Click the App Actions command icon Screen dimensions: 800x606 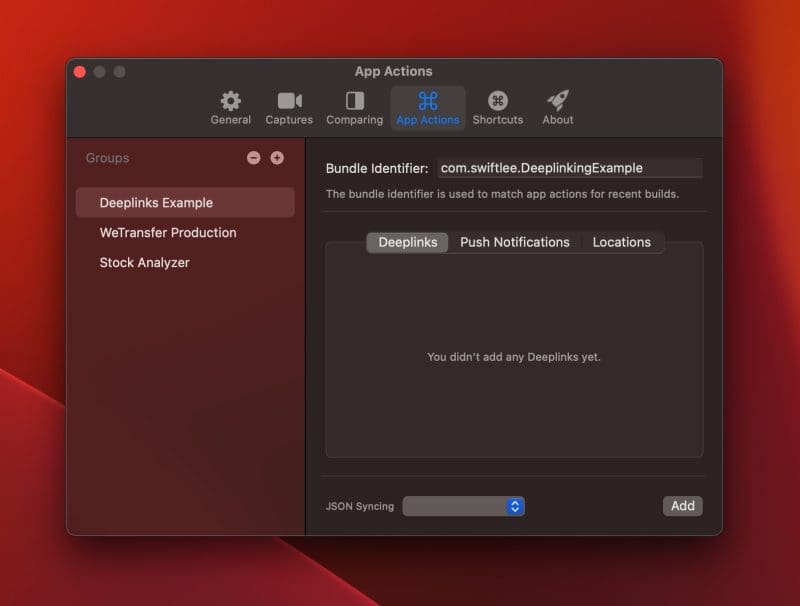point(427,101)
